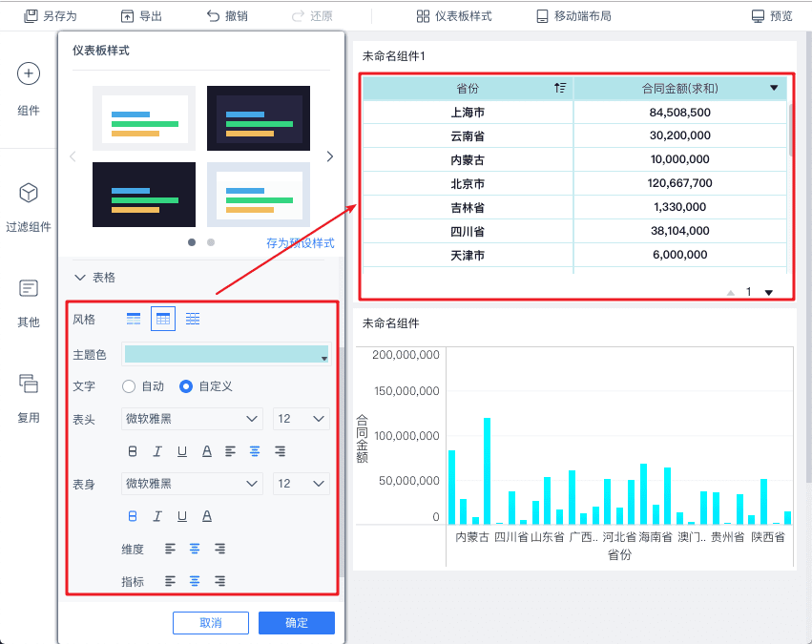The width and height of the screenshot is (812, 644).
Task: Click the 上海市 table cell
Action: click(468, 113)
